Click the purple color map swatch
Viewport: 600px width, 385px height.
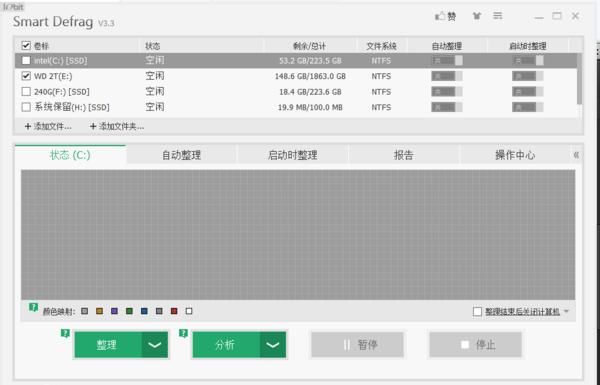(114, 311)
